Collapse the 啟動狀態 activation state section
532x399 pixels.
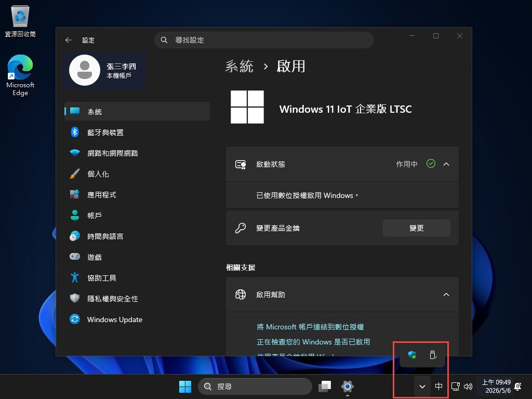[x=446, y=164]
